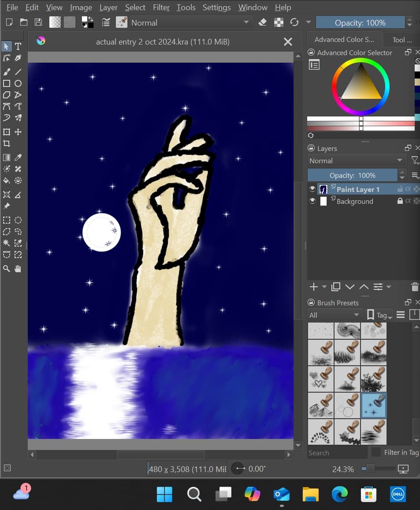Adjust the zoom slider in status bar
The image size is (420, 510).
pyautogui.click(x=378, y=469)
